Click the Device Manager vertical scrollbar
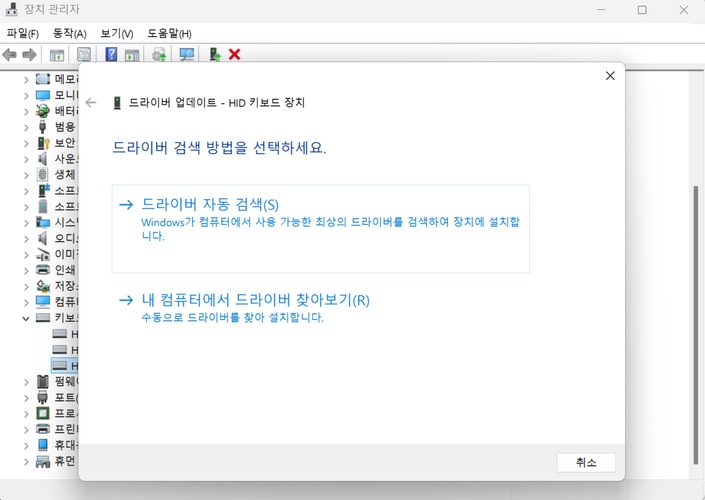The image size is (705, 500). [696, 325]
